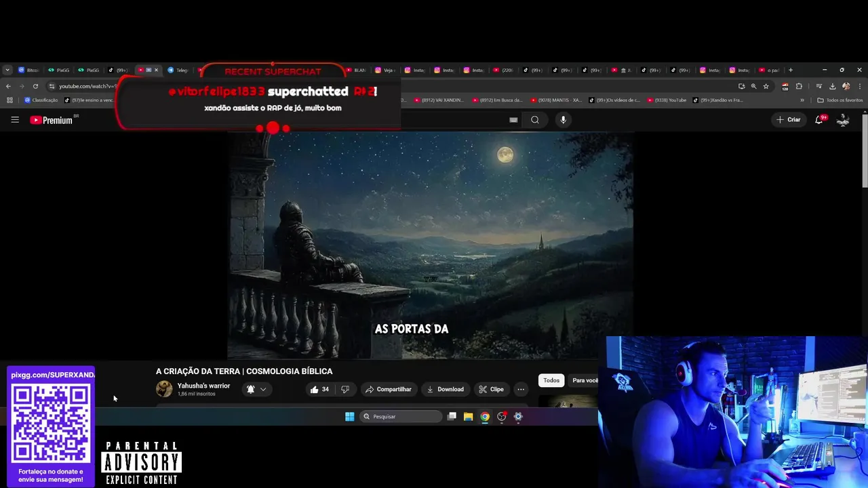Open the Em Busca da... bookmark

pyautogui.click(x=497, y=100)
